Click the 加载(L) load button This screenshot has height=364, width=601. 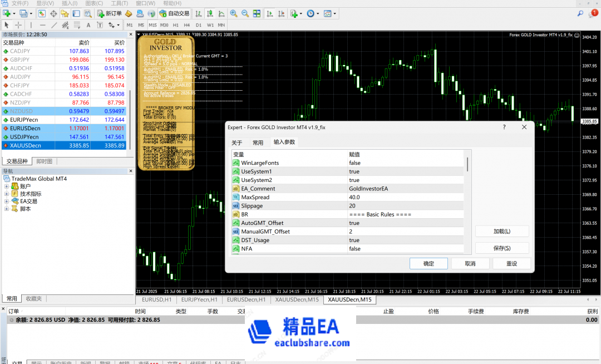tap(502, 232)
